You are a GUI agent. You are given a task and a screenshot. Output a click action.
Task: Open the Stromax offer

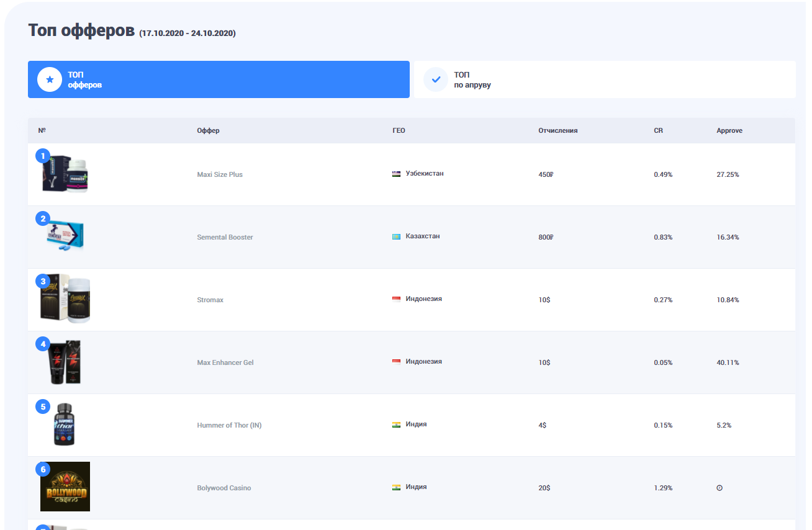pos(210,300)
